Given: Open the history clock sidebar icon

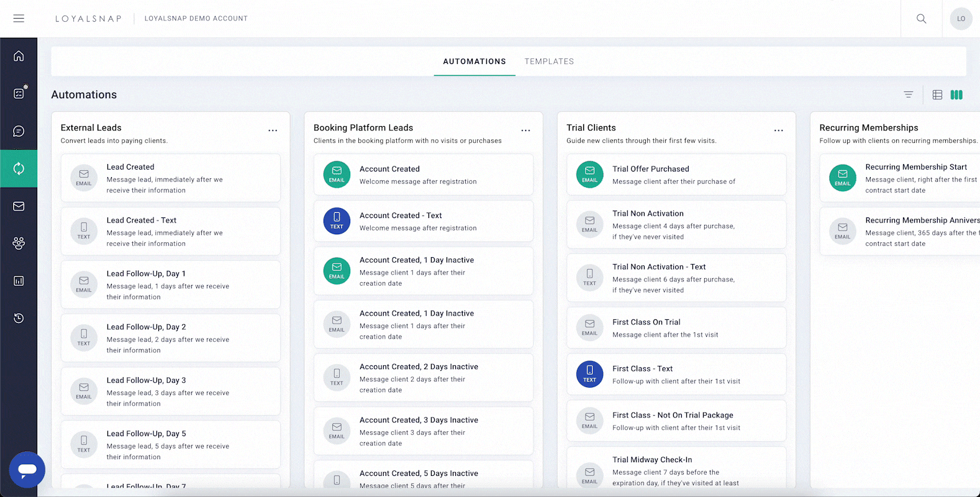Looking at the screenshot, I should 19,318.
